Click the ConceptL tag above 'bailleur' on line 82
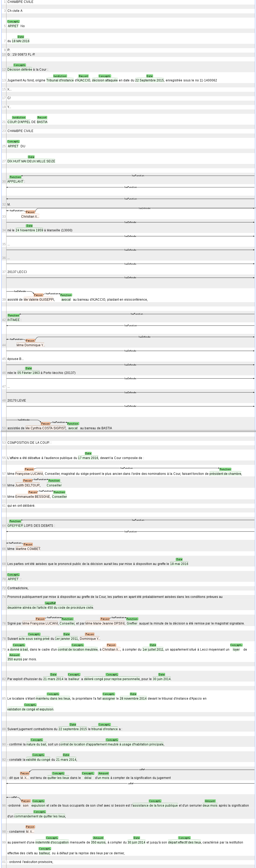 [x=74, y=675]
